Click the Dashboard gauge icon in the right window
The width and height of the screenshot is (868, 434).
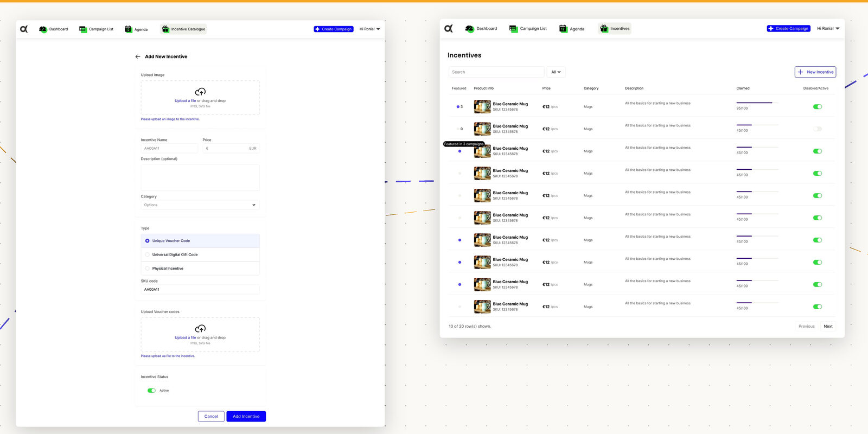[x=469, y=29]
